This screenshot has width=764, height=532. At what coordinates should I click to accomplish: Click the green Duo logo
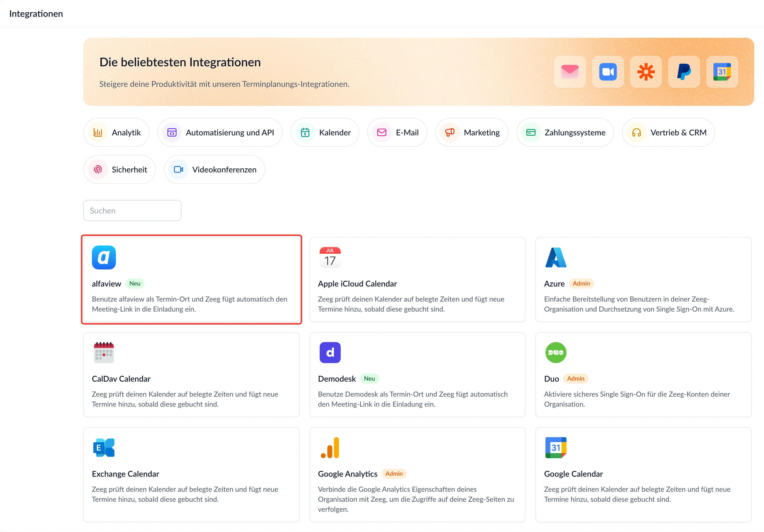[x=556, y=353]
